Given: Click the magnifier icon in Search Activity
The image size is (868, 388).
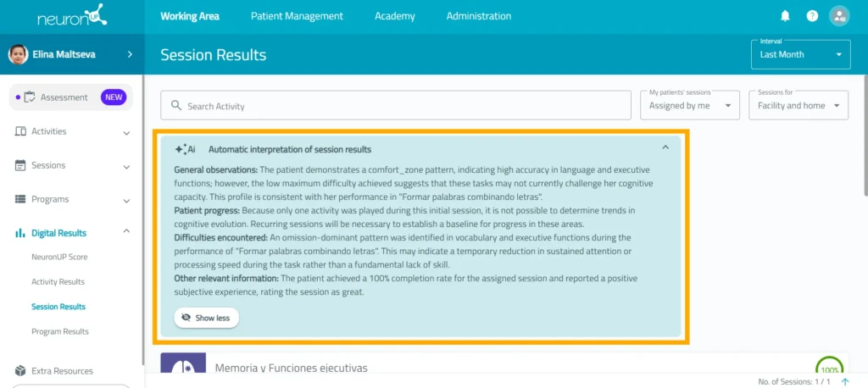Looking at the screenshot, I should click(176, 105).
